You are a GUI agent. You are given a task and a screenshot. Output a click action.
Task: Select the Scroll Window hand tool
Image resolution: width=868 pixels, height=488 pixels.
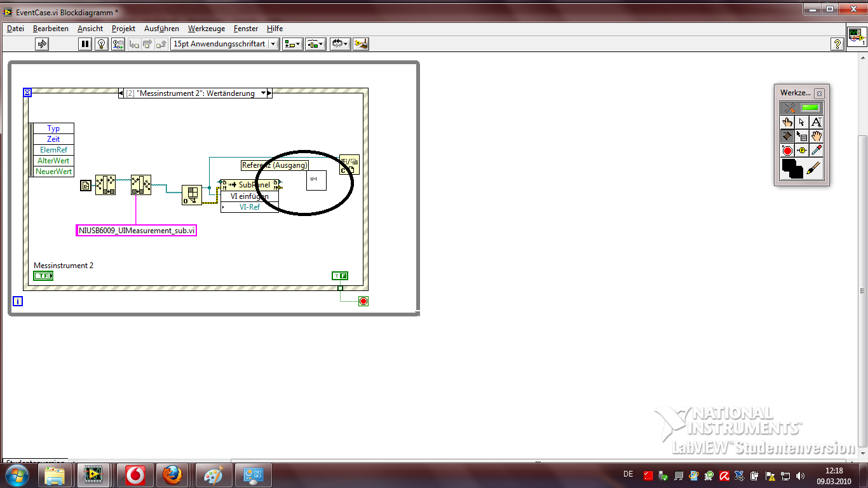817,136
